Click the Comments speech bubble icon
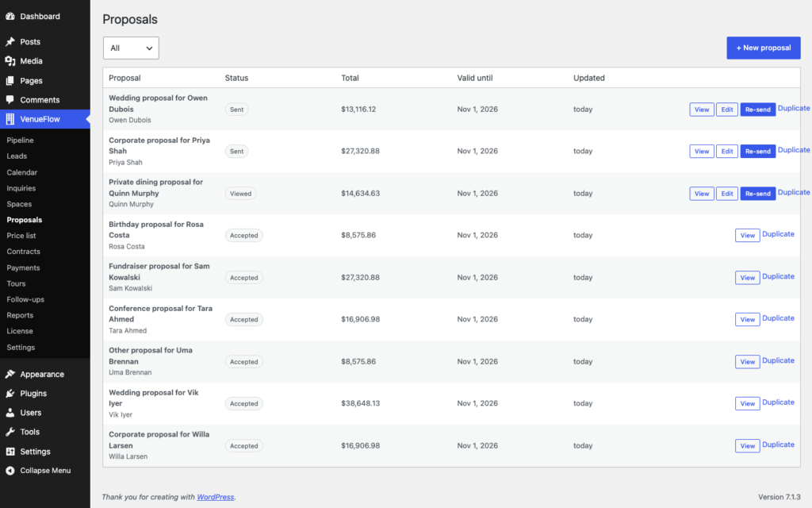 tap(10, 99)
